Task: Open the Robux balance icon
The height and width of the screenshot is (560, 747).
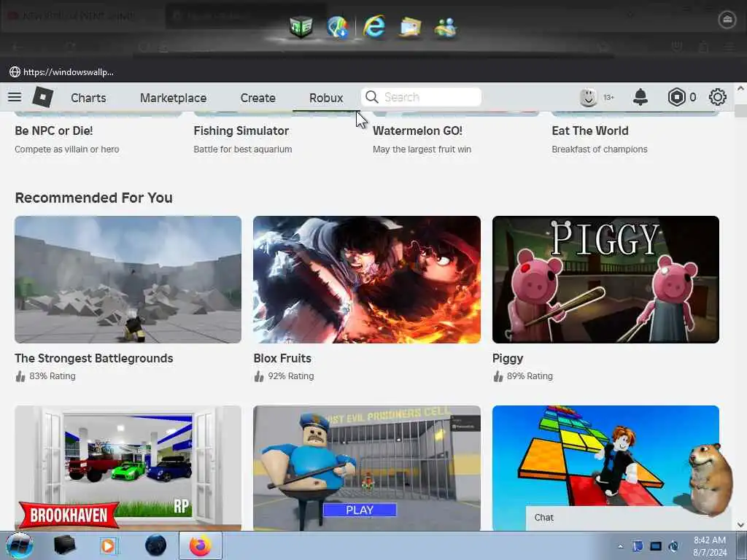Action: (x=676, y=97)
